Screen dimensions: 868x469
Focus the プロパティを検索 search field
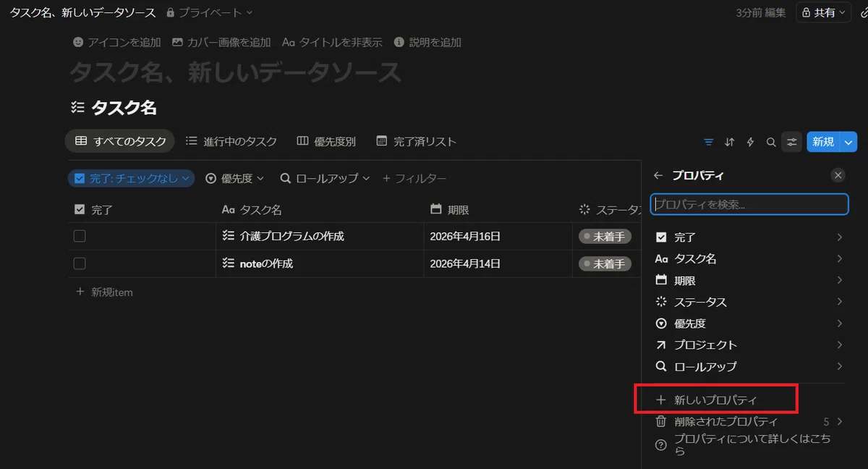[749, 204]
